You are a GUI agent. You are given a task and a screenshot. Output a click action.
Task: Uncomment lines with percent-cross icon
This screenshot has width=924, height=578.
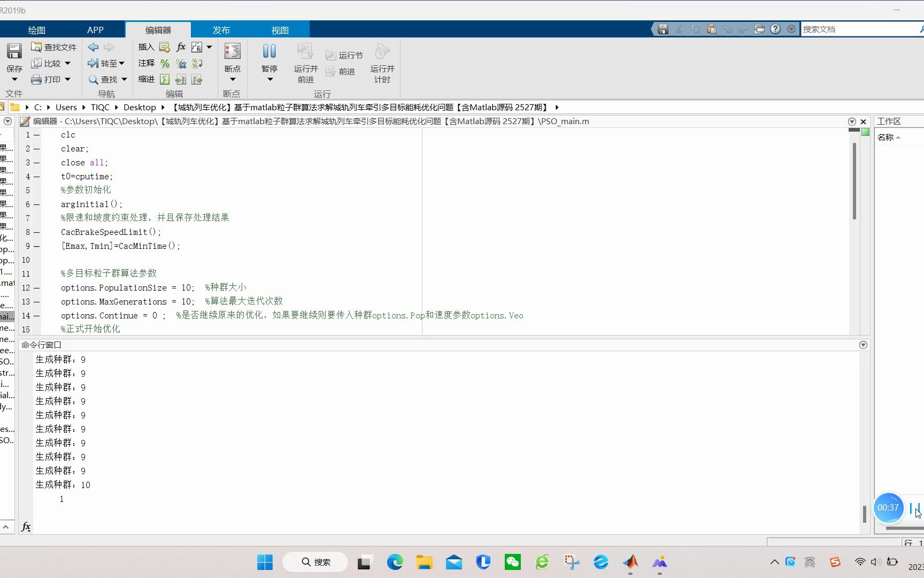pyautogui.click(x=181, y=63)
